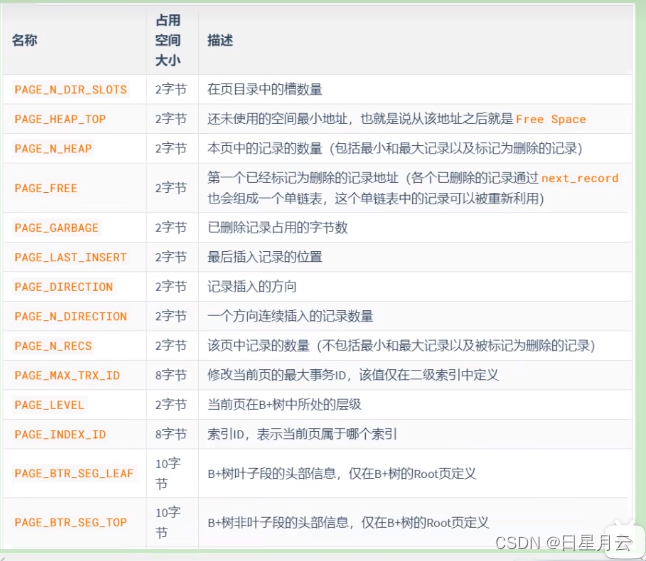Click the 2字节 size for PAGE_HEAP_TOP
The width and height of the screenshot is (646, 561).
171,119
